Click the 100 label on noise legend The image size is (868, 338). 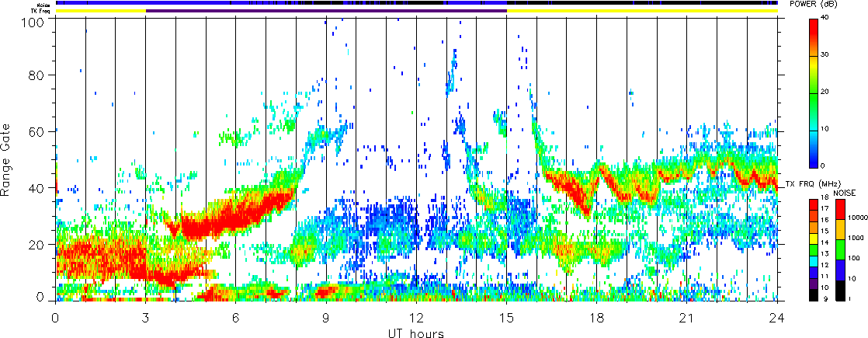[x=853, y=258]
